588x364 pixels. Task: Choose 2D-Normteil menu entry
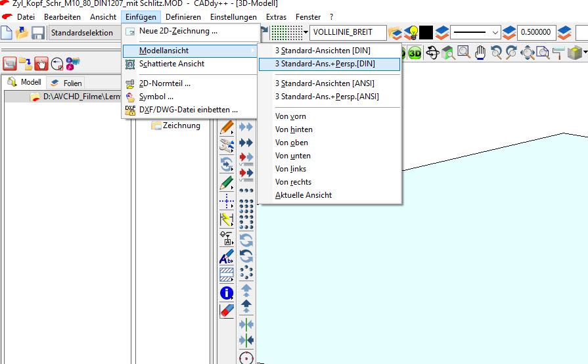(x=191, y=83)
